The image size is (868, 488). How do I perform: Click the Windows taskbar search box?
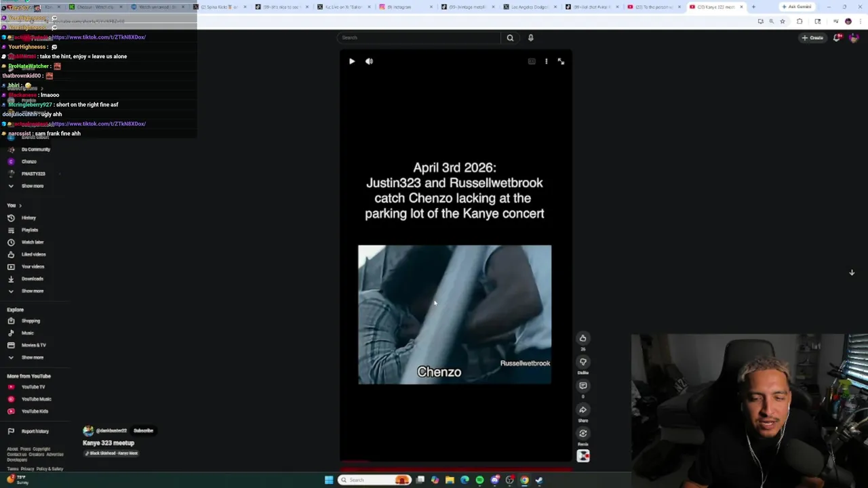pos(374,480)
